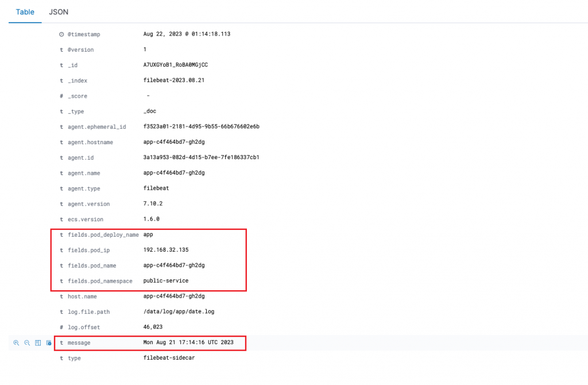Select agent version value 7.10.2
This screenshot has width=588, height=385.
pyautogui.click(x=153, y=203)
